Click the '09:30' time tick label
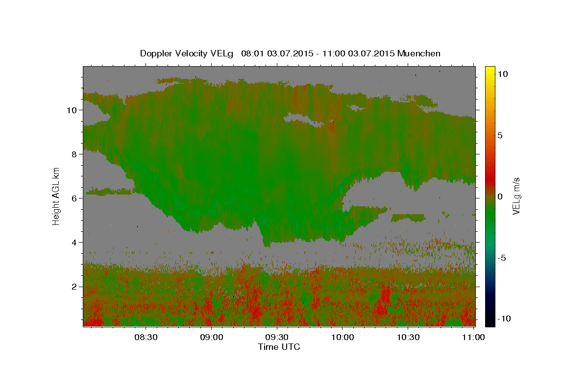The width and height of the screenshot is (588, 392). point(277,337)
